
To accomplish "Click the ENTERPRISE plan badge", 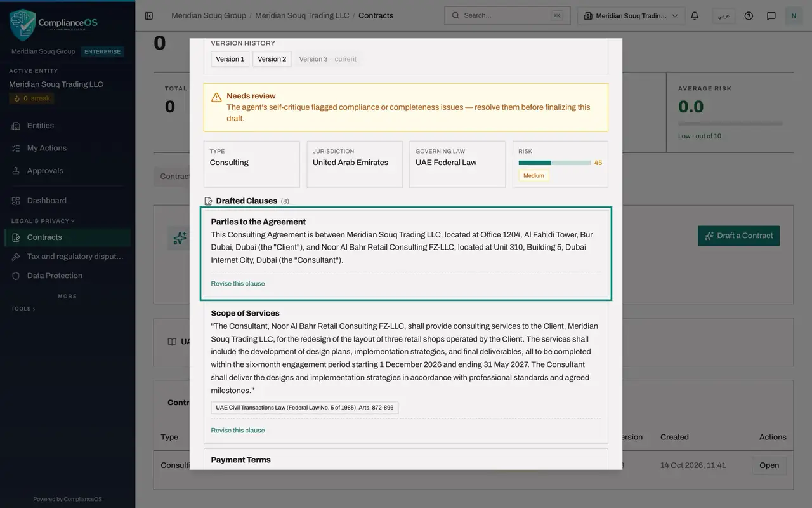I will click(x=102, y=52).
